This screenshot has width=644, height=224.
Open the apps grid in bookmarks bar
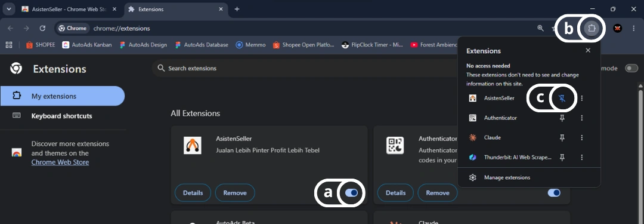click(x=9, y=45)
